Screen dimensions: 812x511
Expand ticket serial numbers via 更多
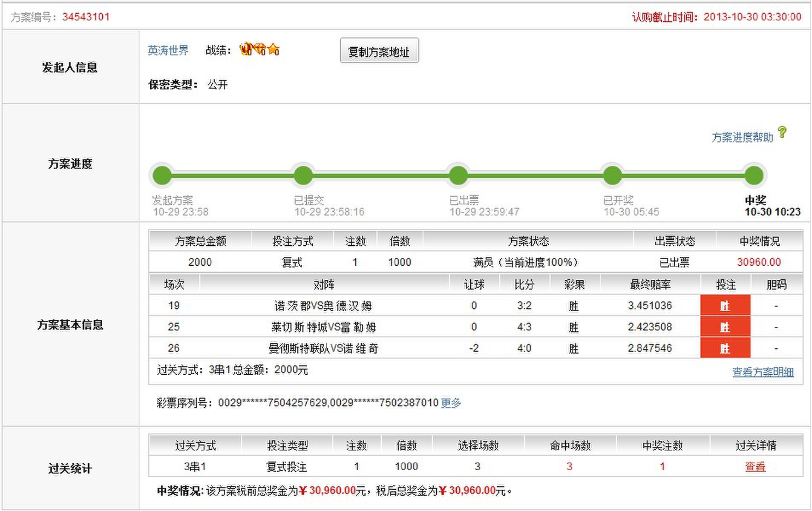(451, 402)
